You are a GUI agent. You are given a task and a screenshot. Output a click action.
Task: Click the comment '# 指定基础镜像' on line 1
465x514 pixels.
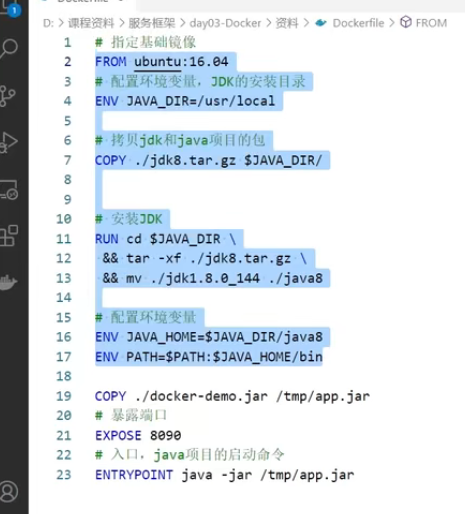tap(146, 42)
